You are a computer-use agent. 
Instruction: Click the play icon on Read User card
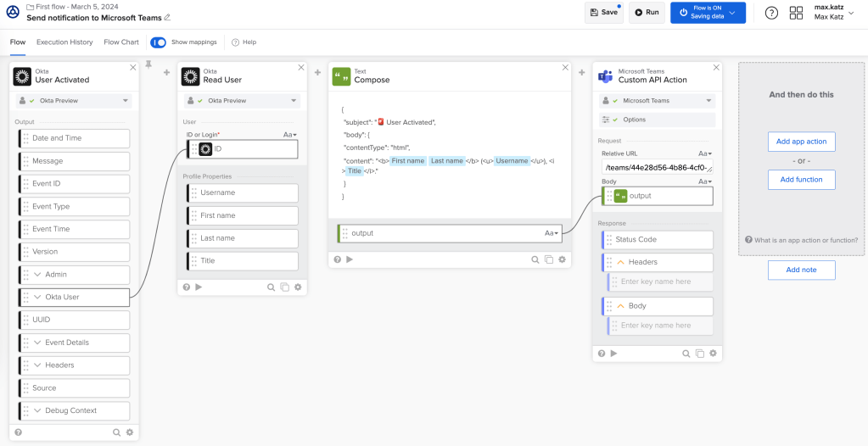tap(199, 287)
